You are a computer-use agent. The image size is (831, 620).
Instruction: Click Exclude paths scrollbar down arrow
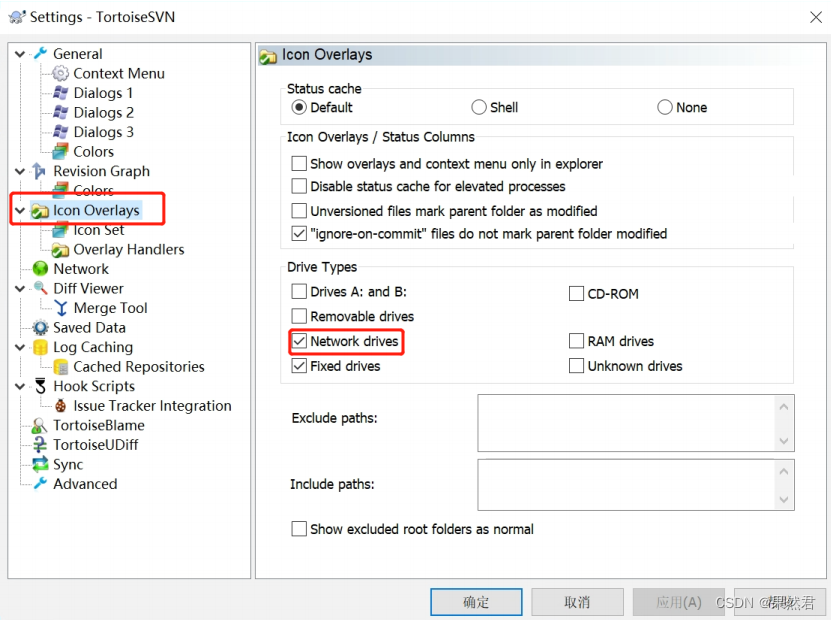click(784, 441)
